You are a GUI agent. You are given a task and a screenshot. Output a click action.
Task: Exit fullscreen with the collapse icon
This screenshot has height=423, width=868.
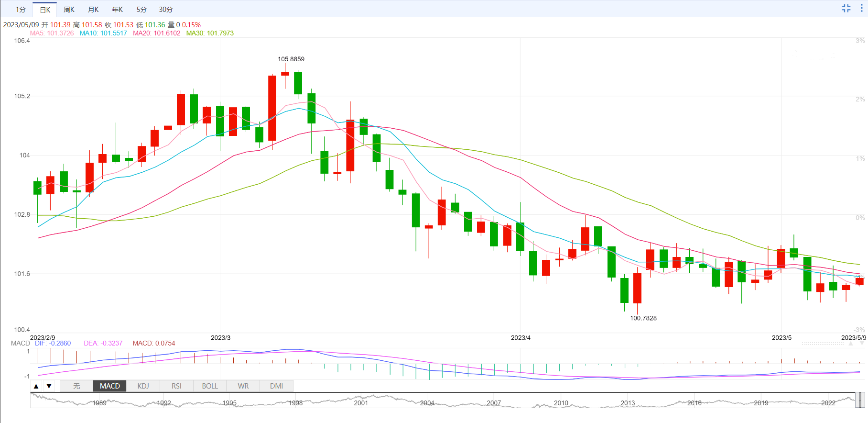click(x=846, y=8)
